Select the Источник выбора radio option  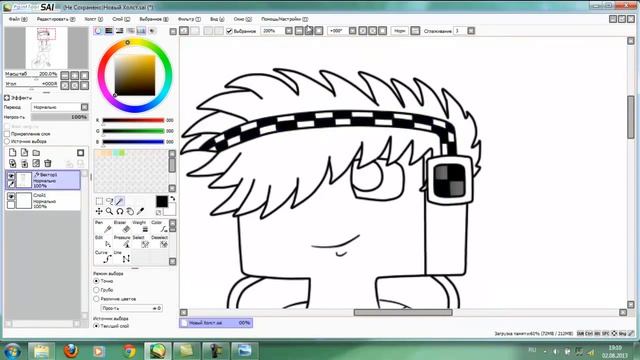coord(7,141)
